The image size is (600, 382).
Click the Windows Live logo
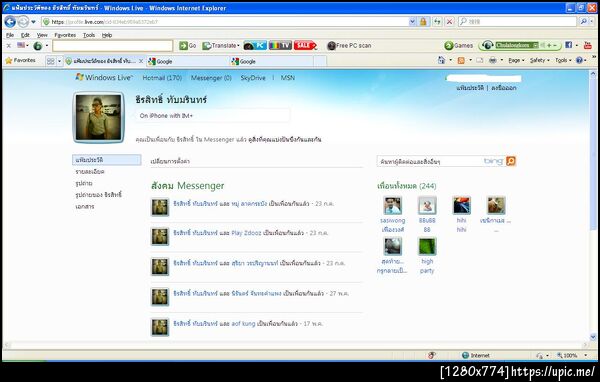tap(104, 77)
